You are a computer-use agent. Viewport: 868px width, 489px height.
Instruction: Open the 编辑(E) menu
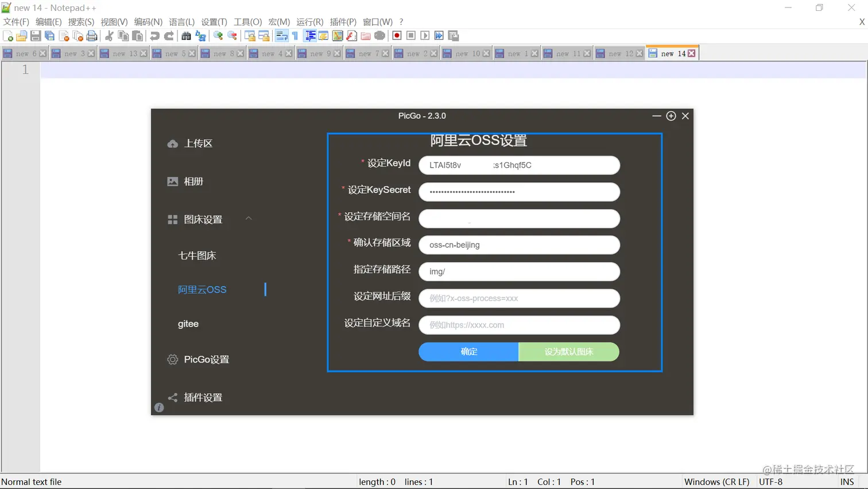click(x=48, y=22)
